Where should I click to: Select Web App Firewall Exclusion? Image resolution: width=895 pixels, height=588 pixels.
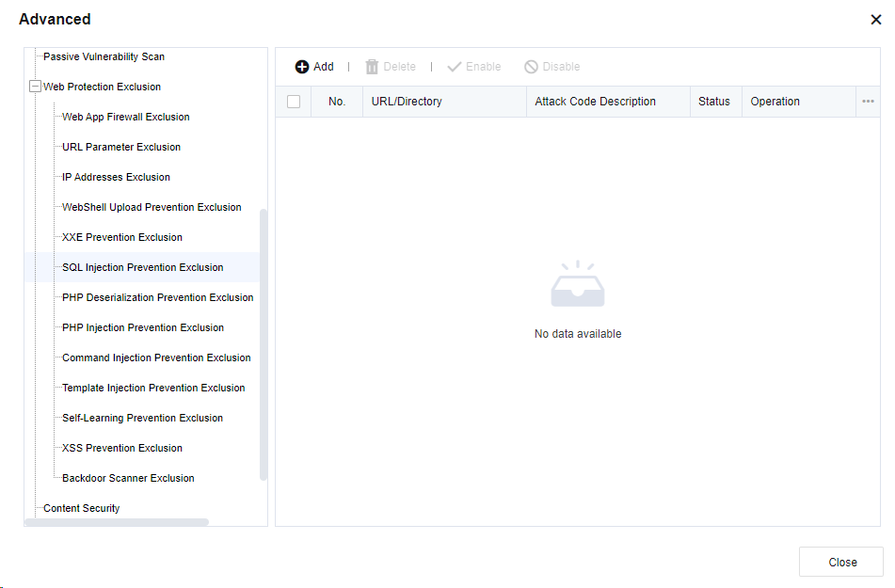(125, 117)
